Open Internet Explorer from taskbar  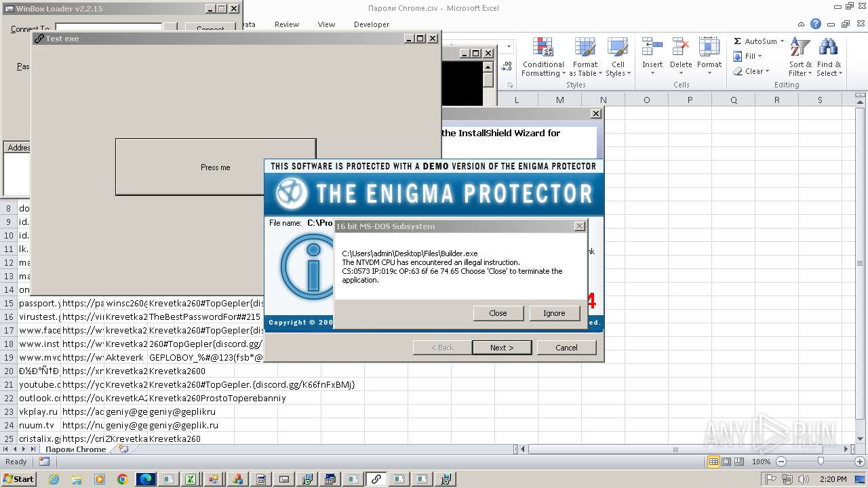click(x=54, y=479)
